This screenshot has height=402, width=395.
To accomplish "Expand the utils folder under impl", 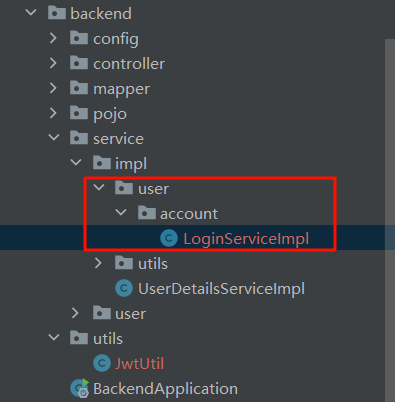I will (x=98, y=263).
